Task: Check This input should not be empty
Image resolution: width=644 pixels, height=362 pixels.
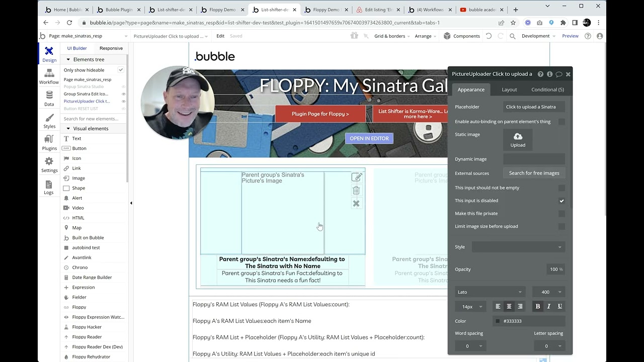Action: [561, 188]
